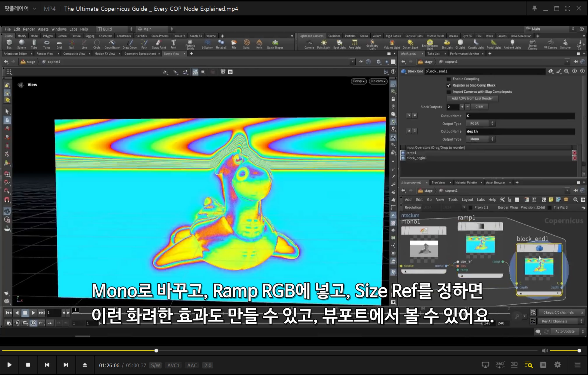Click the player's volume slider handle
Image resolution: width=588 pixels, height=375 pixels.
pos(579,351)
